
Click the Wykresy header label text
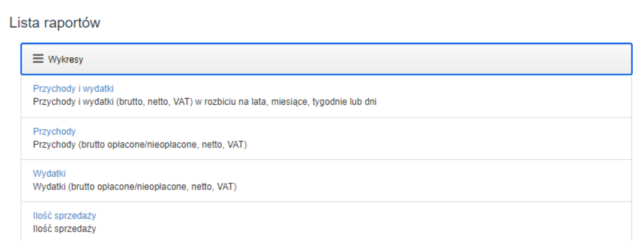click(x=65, y=59)
